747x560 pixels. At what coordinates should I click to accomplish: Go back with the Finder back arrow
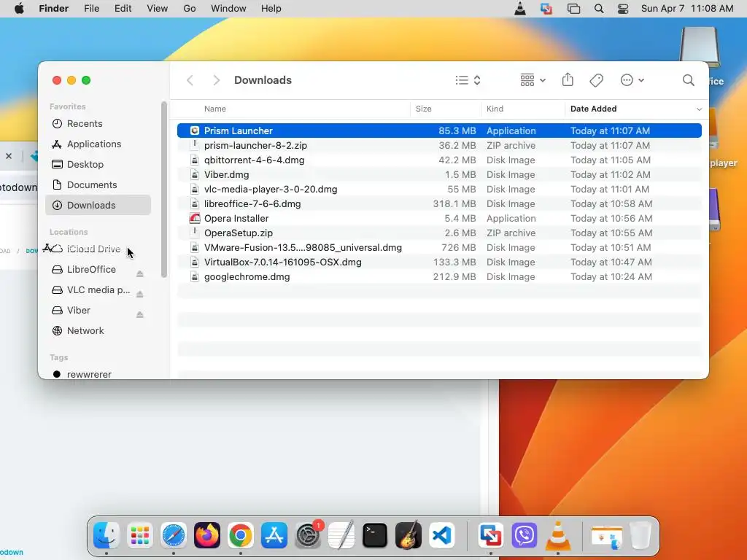pos(190,80)
